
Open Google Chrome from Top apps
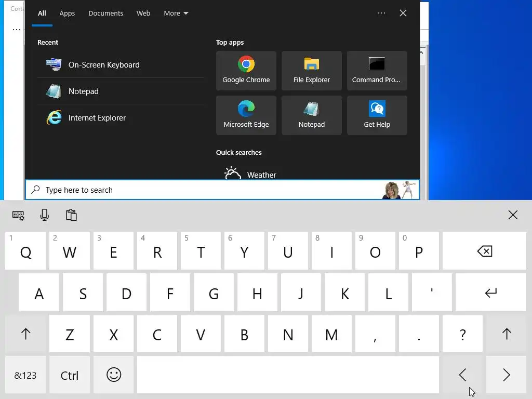pos(246,71)
